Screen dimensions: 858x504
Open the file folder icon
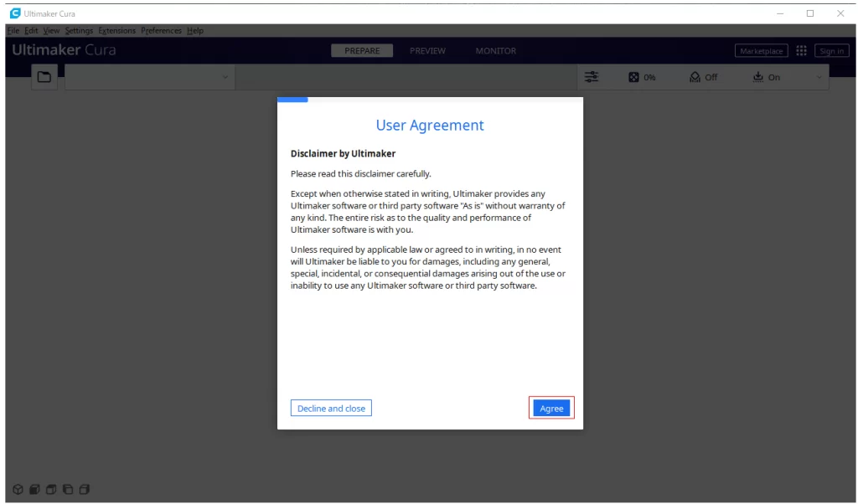pos(44,77)
